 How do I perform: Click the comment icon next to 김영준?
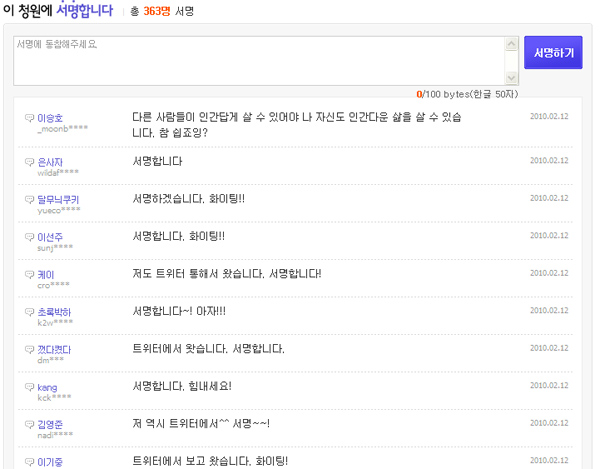pyautogui.click(x=29, y=425)
